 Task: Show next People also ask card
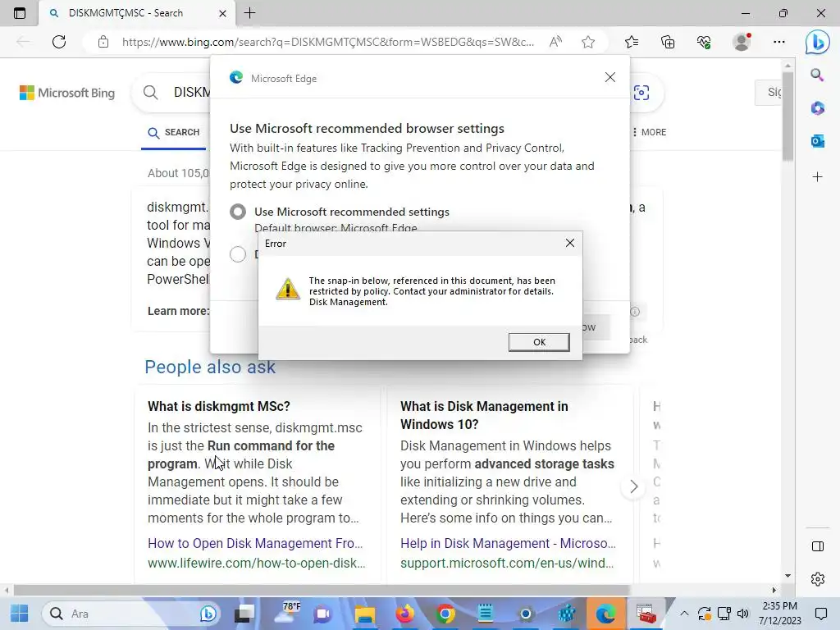point(634,486)
